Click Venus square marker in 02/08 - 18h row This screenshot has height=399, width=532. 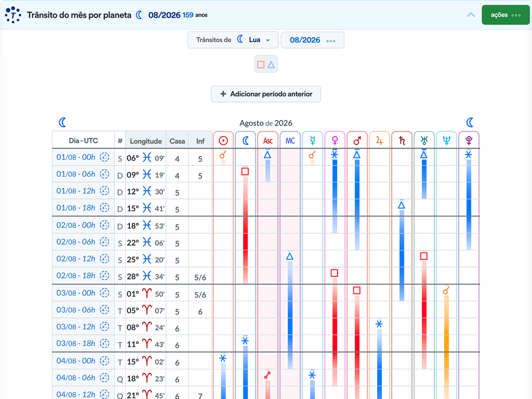[334, 273]
